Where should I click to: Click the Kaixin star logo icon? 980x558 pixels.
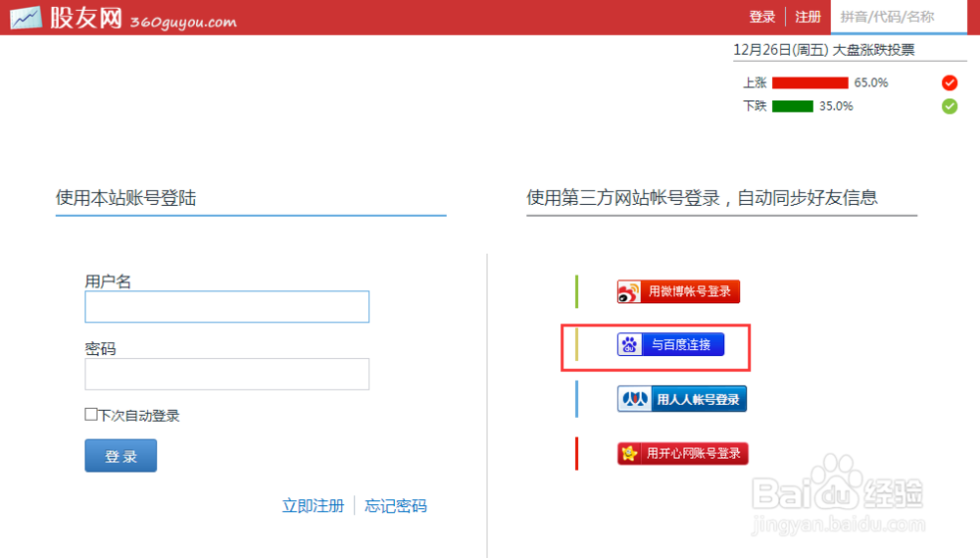click(x=629, y=453)
